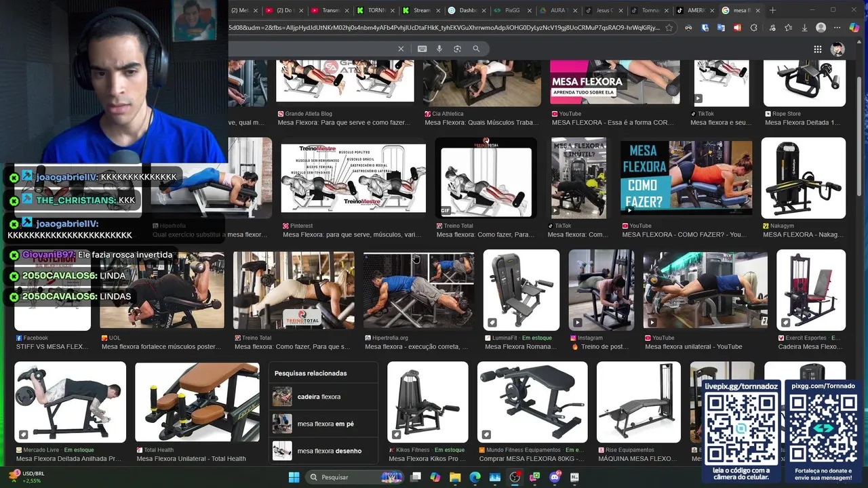Open Total Health Mesa Flexora Unilateral image
This screenshot has height=488, width=868.
197,402
